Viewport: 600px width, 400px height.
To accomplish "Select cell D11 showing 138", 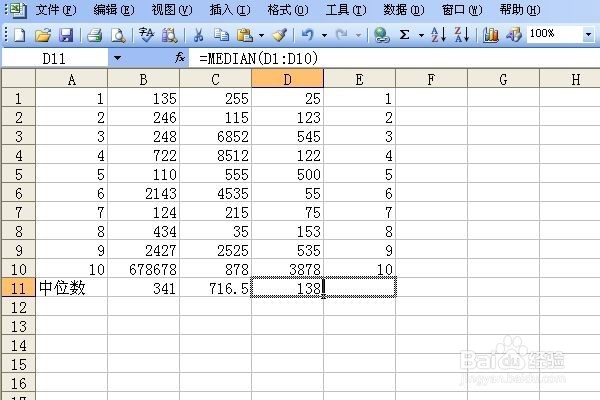I will coord(287,288).
